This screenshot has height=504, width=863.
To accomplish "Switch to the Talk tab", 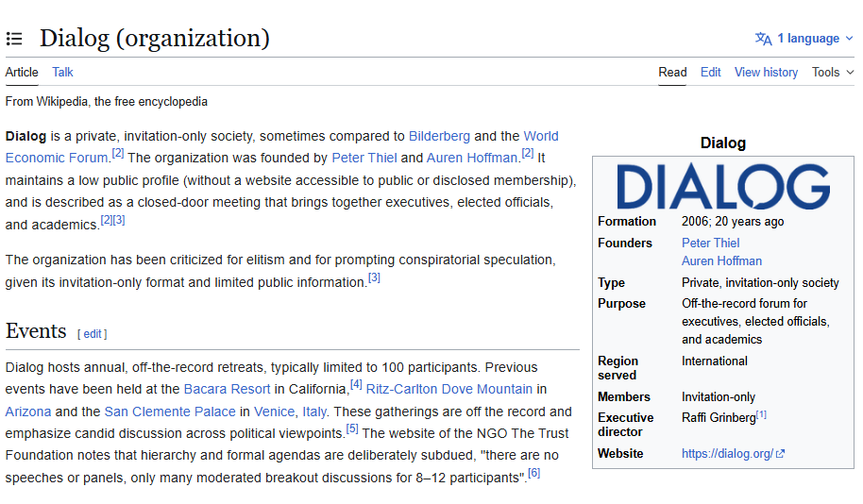I will [62, 72].
